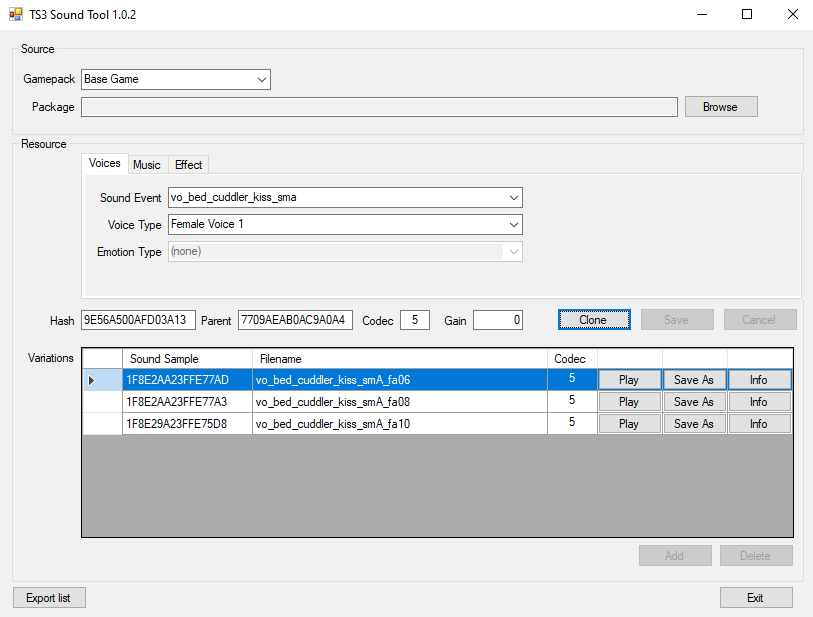This screenshot has height=617, width=813.
Task: Select sample 1F8E2AA23FFE77AD cell
Action: (187, 380)
